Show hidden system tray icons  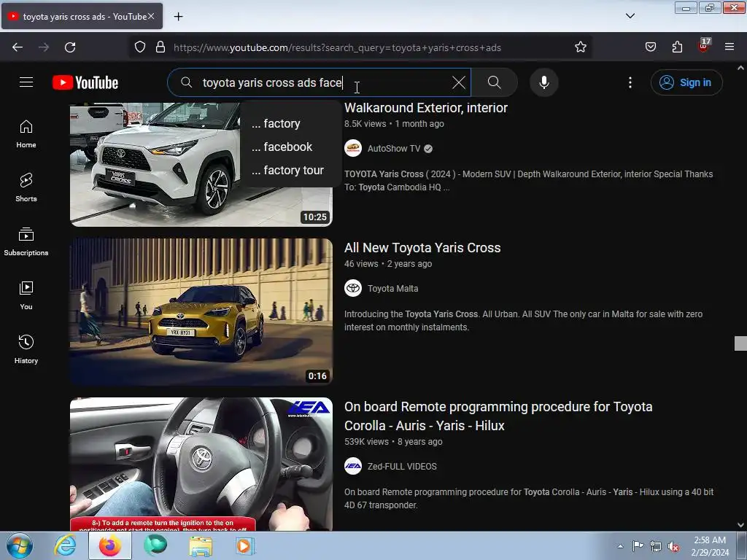[x=620, y=546]
